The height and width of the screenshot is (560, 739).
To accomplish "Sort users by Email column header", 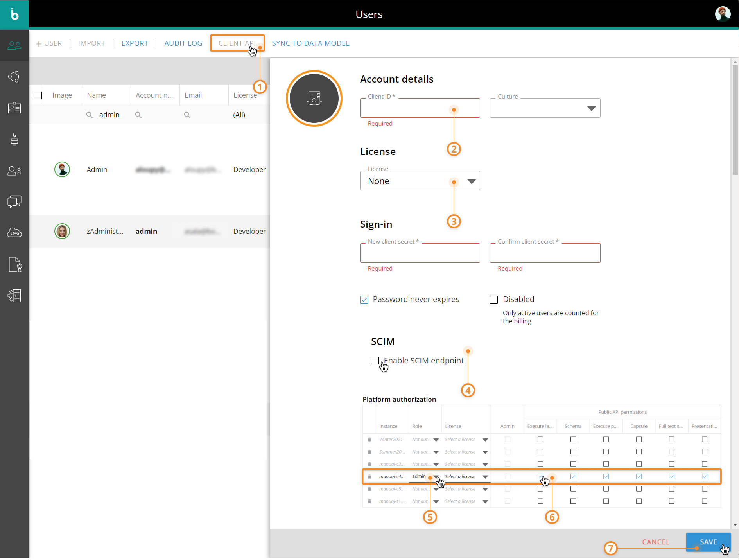I will pyautogui.click(x=193, y=95).
